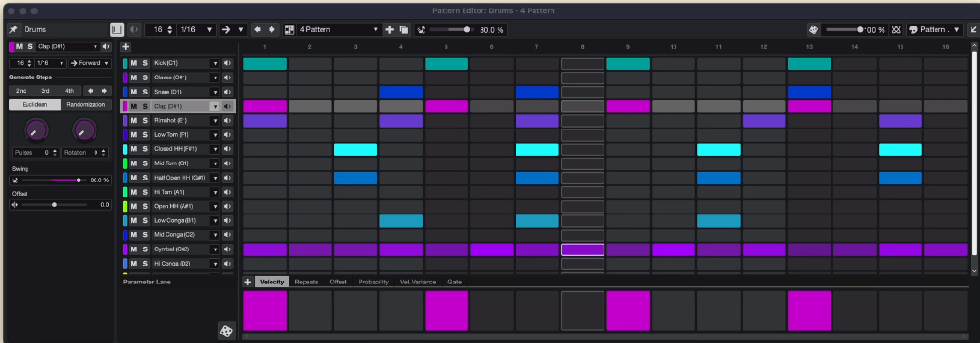Generate steps on every 4th step
Screen dimensions: 980x343
pos(69,91)
